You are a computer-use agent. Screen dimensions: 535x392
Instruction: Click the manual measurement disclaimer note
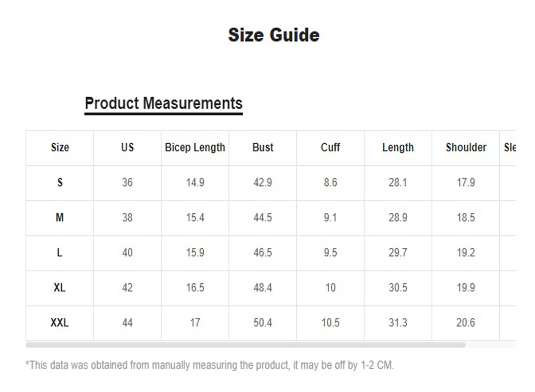pyautogui.click(x=210, y=365)
